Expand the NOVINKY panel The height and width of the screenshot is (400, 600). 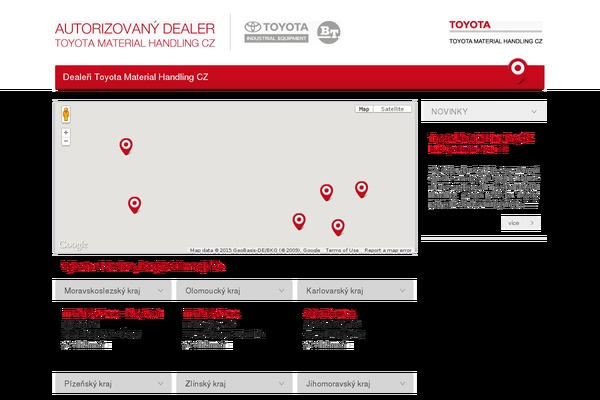pos(484,111)
